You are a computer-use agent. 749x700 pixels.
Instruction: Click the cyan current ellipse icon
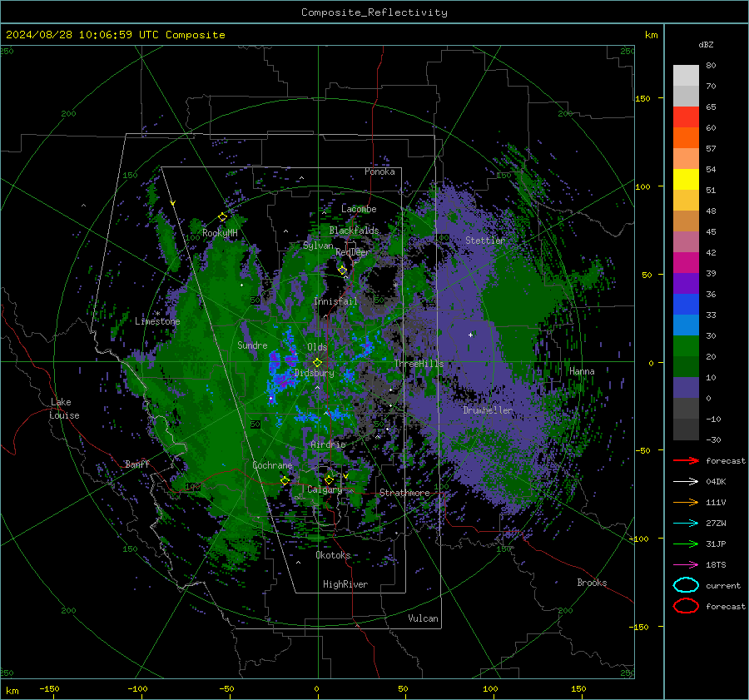coord(686,585)
